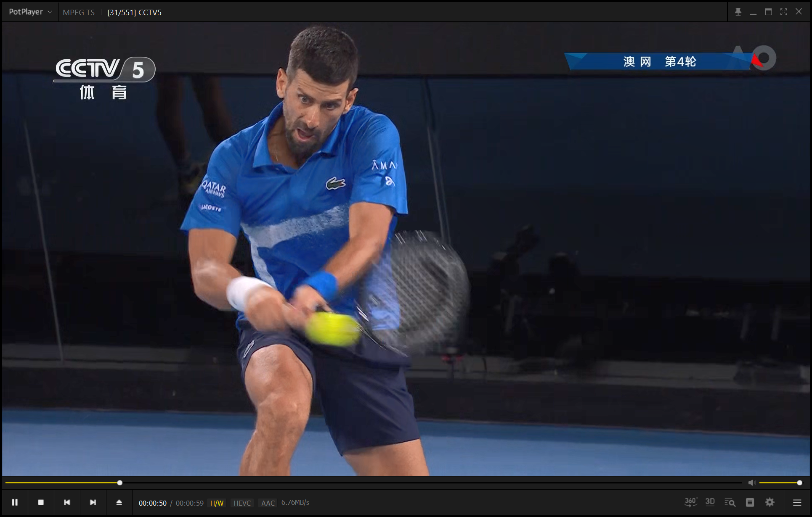
Task: Click the volume slider track
Action: coord(778,483)
